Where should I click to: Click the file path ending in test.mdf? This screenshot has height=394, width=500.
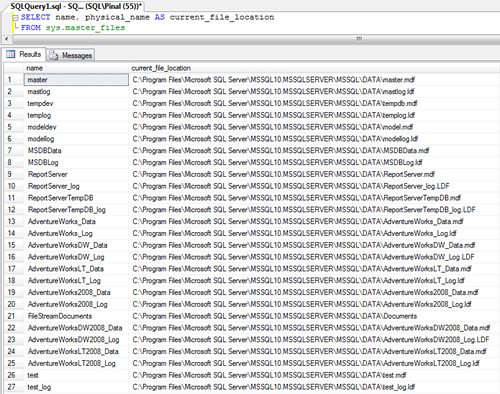click(269, 375)
